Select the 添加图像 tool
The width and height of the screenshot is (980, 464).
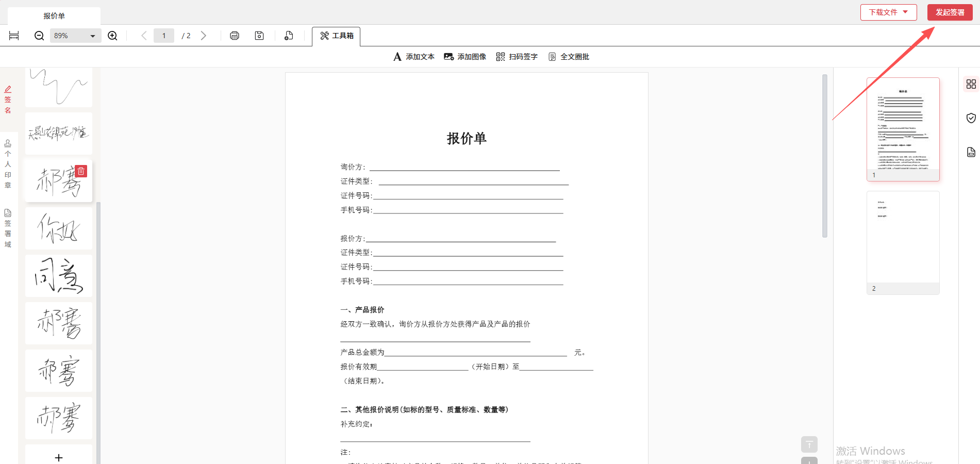point(465,57)
